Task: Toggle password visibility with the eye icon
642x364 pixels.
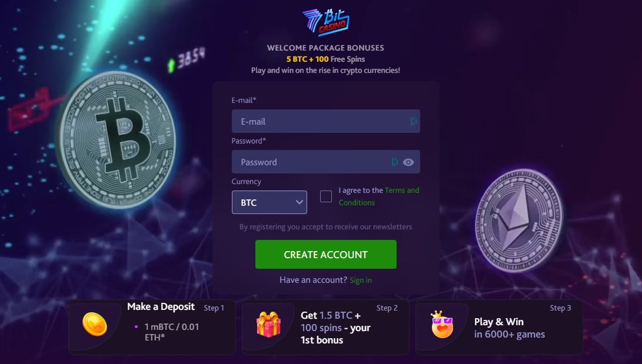Action: pos(408,162)
